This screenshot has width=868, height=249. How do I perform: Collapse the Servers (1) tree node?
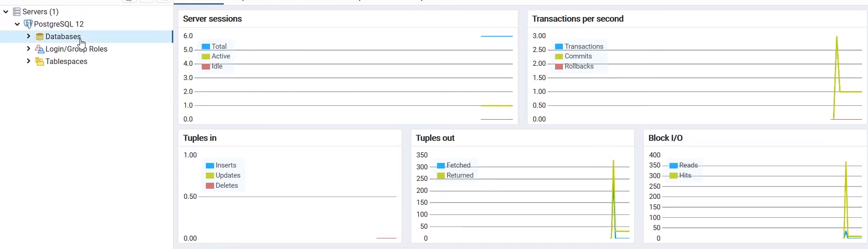(6, 12)
